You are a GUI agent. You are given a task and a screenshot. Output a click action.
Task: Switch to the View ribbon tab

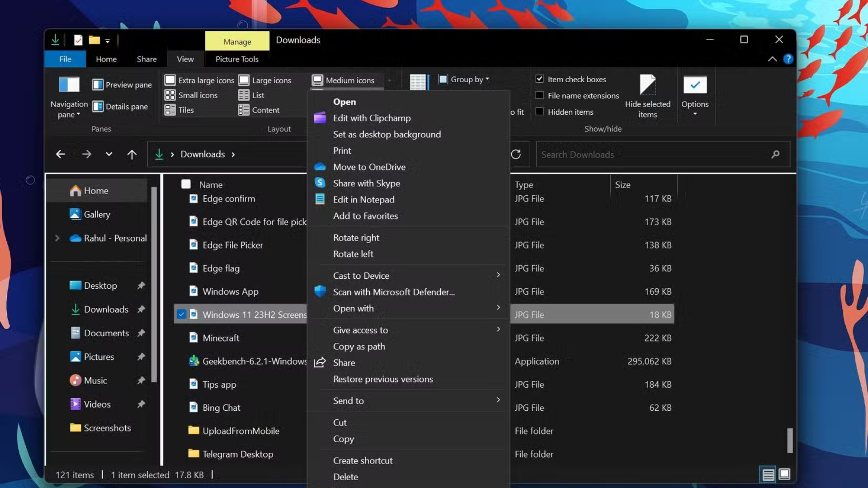point(185,59)
